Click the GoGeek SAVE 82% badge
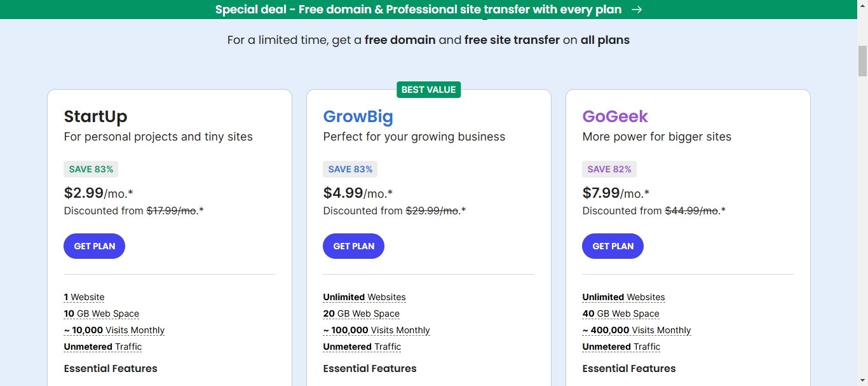This screenshot has width=868, height=386. click(x=609, y=169)
